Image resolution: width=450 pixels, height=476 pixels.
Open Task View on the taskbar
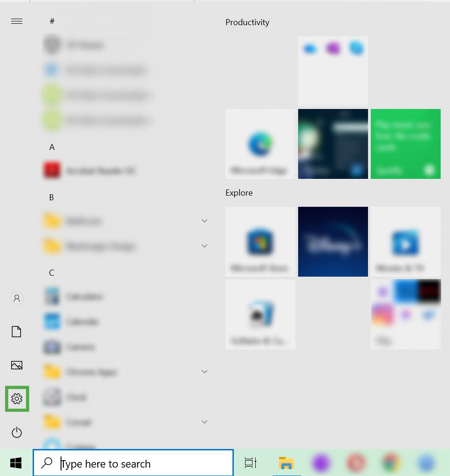point(251,463)
